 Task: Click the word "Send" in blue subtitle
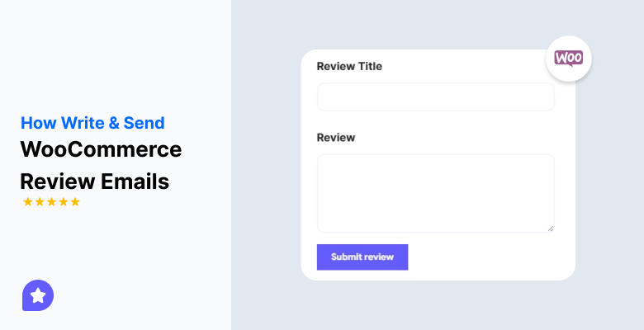[x=144, y=123]
